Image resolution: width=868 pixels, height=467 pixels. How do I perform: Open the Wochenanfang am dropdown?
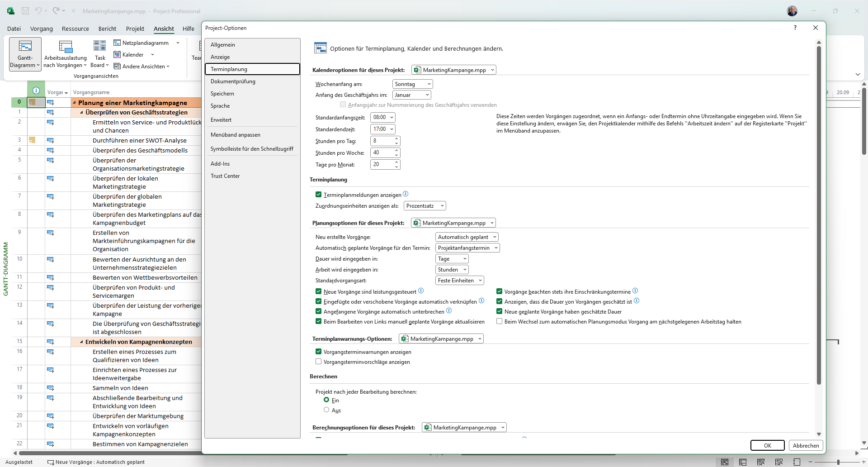click(x=412, y=84)
